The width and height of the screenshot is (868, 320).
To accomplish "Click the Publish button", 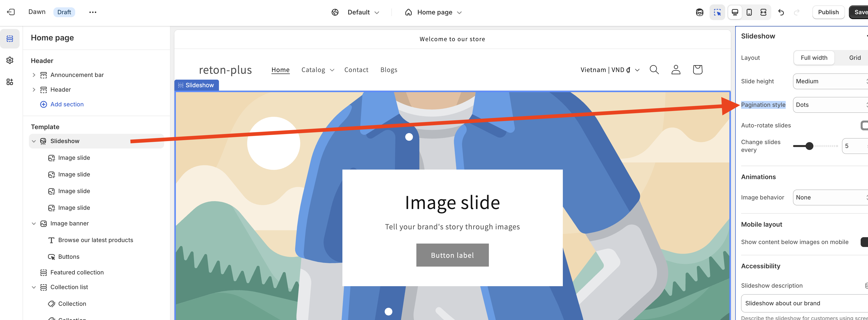I will 828,12.
